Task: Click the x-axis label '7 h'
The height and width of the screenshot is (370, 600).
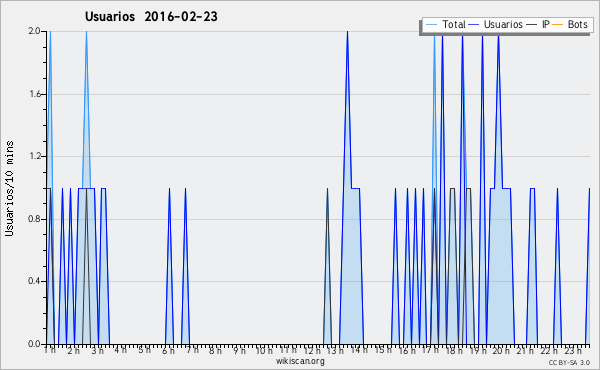Action: (x=192, y=350)
